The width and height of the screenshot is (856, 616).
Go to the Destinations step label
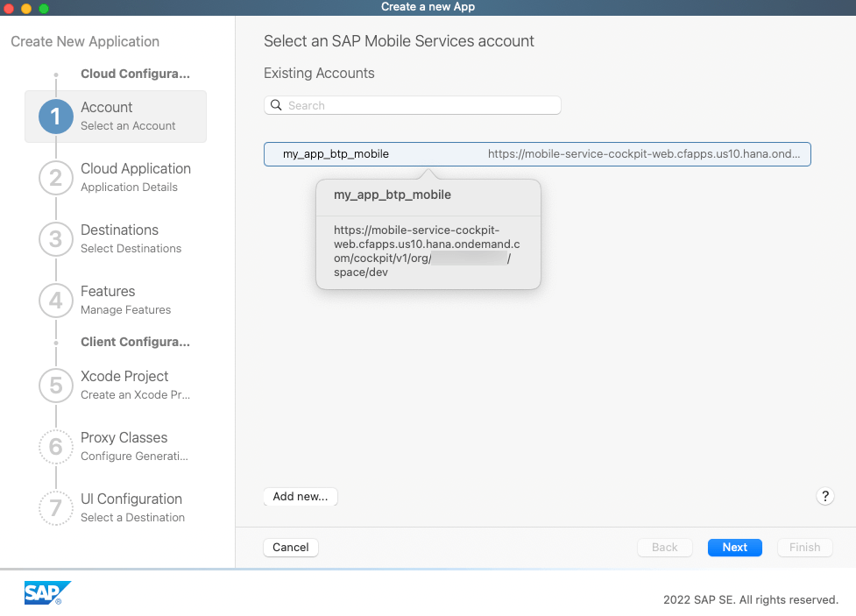[x=119, y=230]
